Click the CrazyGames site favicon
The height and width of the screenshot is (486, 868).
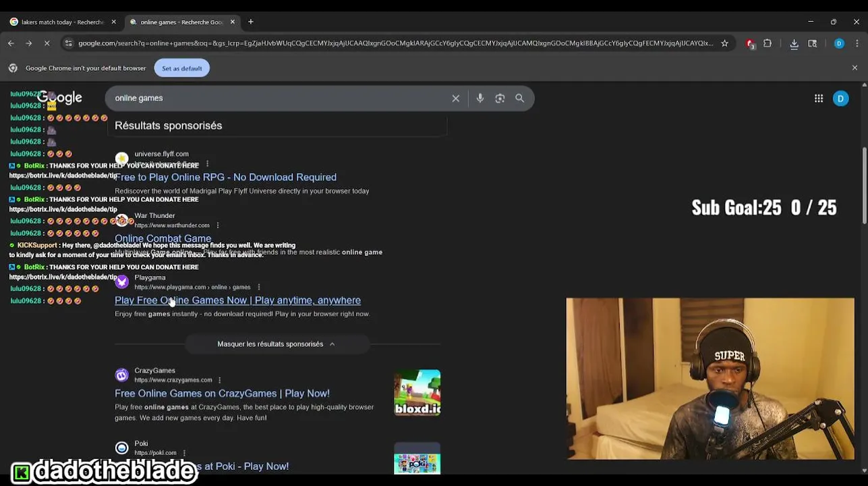coord(121,375)
